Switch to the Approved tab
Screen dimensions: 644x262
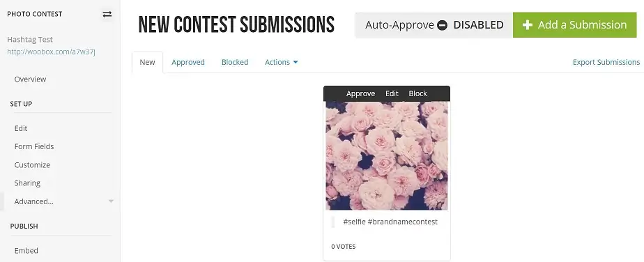[188, 62]
